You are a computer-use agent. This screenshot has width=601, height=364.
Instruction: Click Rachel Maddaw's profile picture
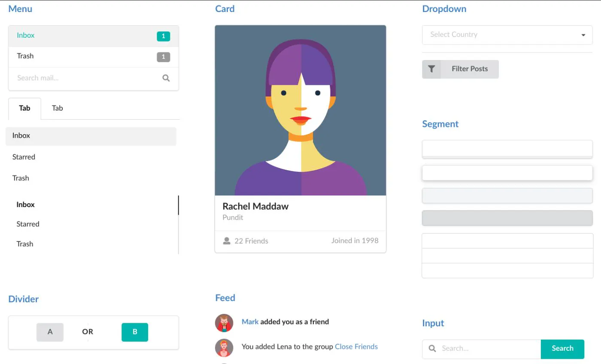[x=300, y=110]
